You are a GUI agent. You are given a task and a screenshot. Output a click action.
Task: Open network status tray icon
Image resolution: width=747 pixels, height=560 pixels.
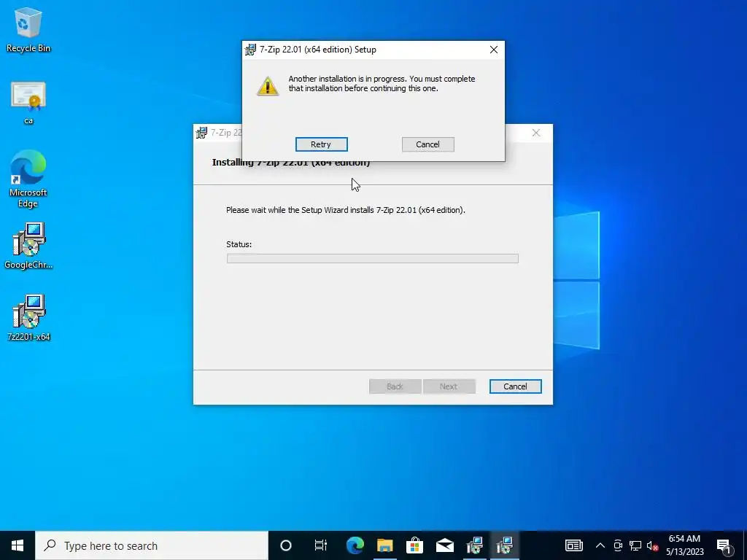pyautogui.click(x=635, y=545)
